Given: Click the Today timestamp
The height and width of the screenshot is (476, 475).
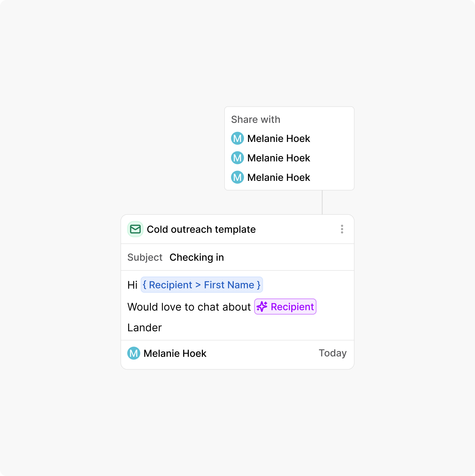Looking at the screenshot, I should click(x=333, y=353).
